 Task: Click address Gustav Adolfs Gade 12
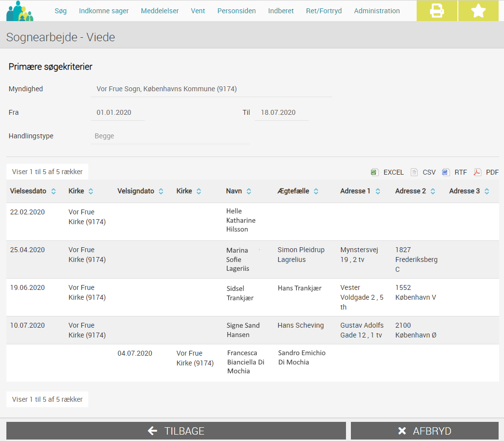[x=362, y=330]
